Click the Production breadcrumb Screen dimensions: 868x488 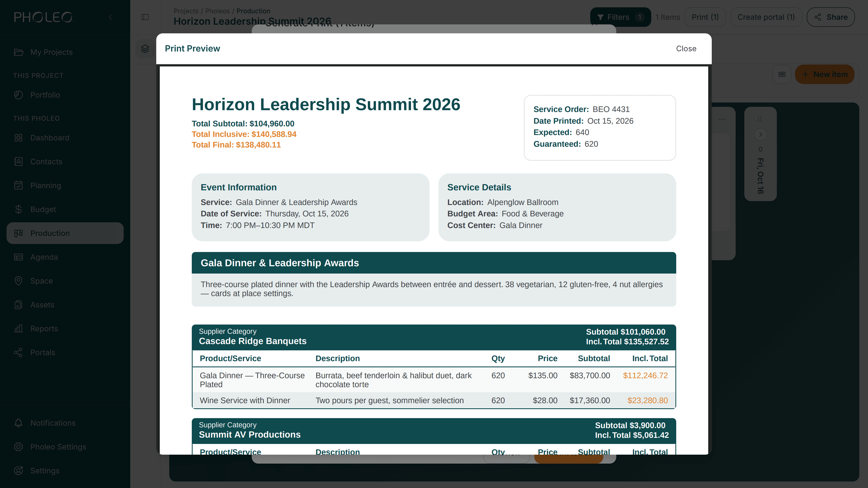(x=253, y=11)
